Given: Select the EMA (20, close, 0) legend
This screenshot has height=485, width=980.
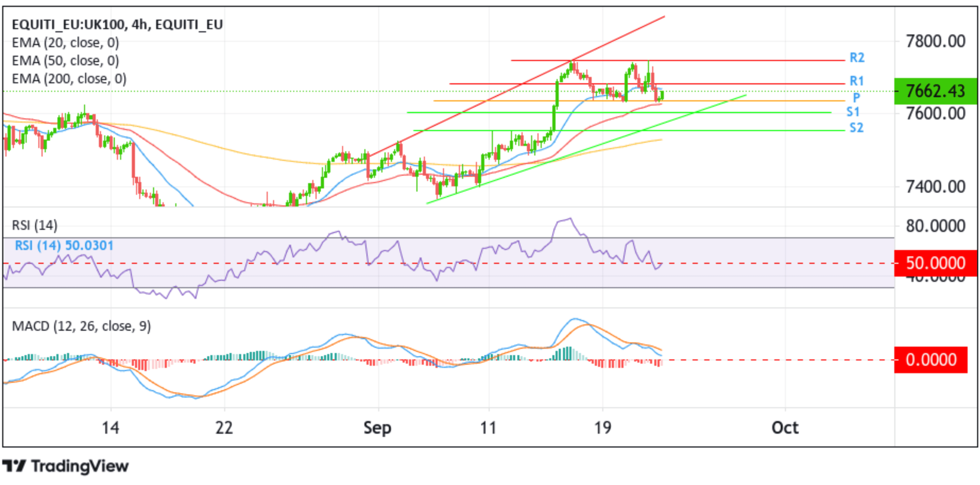Looking at the screenshot, I should (66, 43).
